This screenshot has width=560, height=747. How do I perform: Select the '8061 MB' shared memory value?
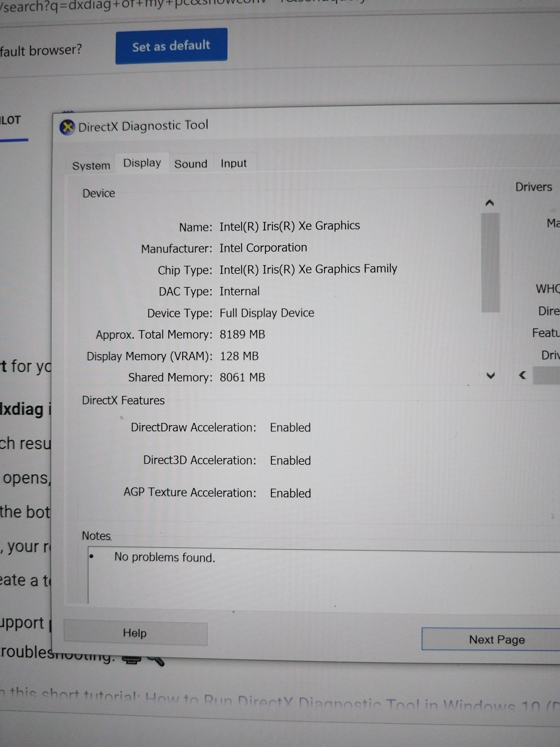(242, 377)
